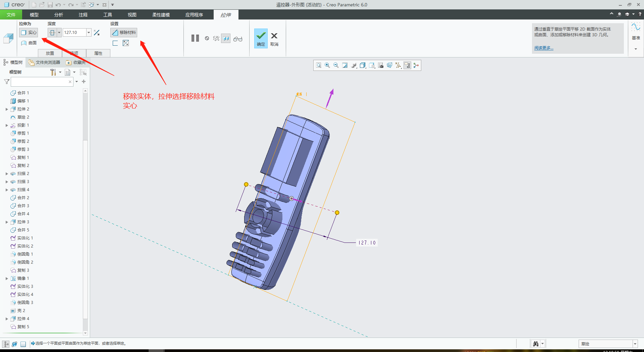Click the find binoculars icon in status bar
This screenshot has height=352, width=644.
(x=536, y=344)
